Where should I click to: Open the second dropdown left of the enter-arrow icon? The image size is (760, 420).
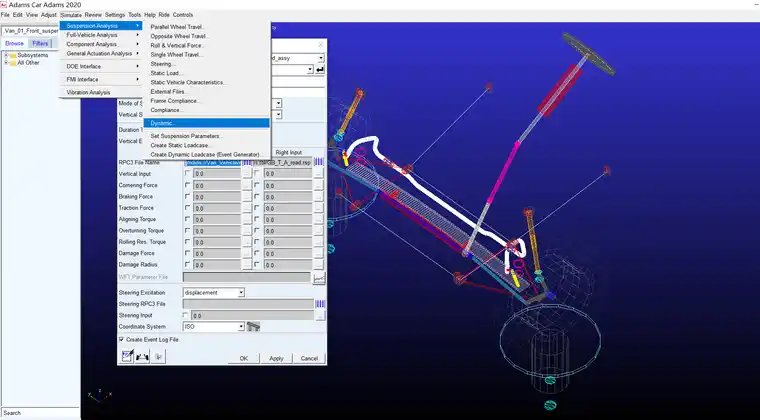[310, 70]
